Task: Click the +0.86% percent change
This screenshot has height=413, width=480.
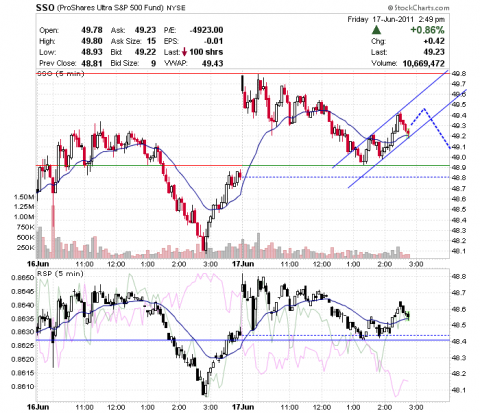Action: pyautogui.click(x=427, y=30)
